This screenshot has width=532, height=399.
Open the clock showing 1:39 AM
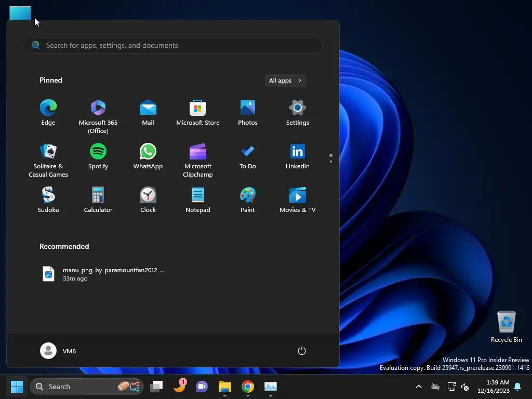coord(494,387)
